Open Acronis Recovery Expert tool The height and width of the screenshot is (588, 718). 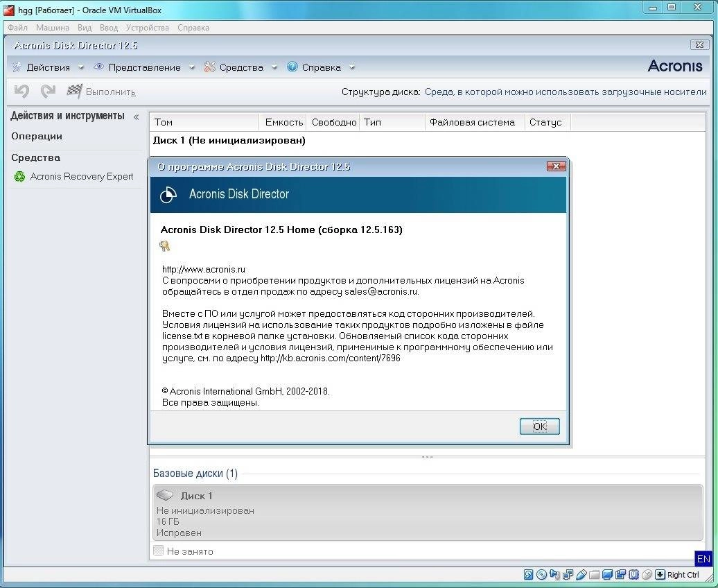click(82, 176)
